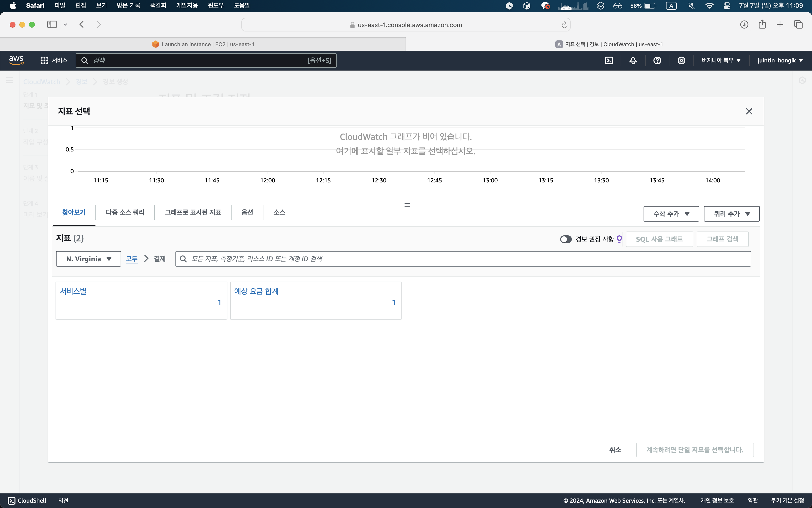The image size is (812, 508).
Task: Click the muted sound icon in menu bar
Action: (692, 6)
